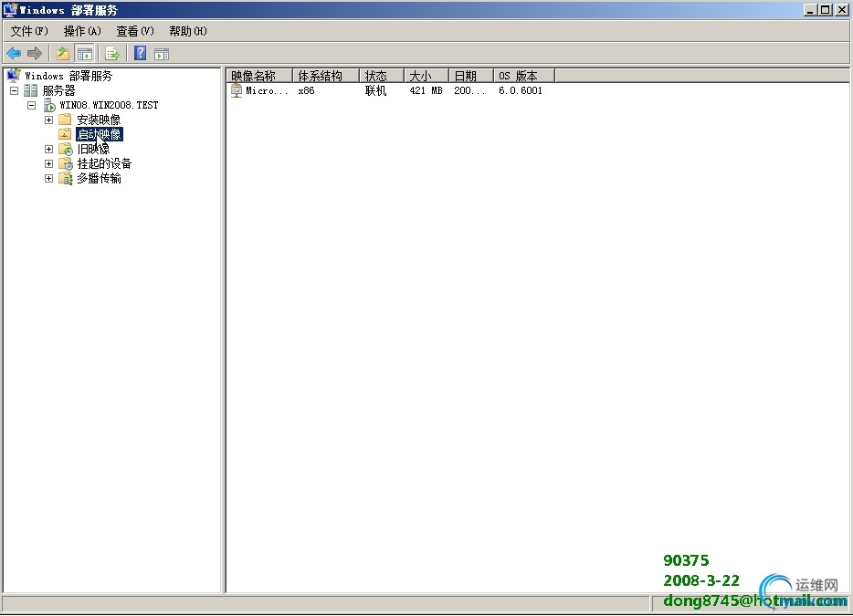Image resolution: width=853 pixels, height=616 pixels.
Task: Click the boot image icon beside Micro...
Action: [x=237, y=90]
